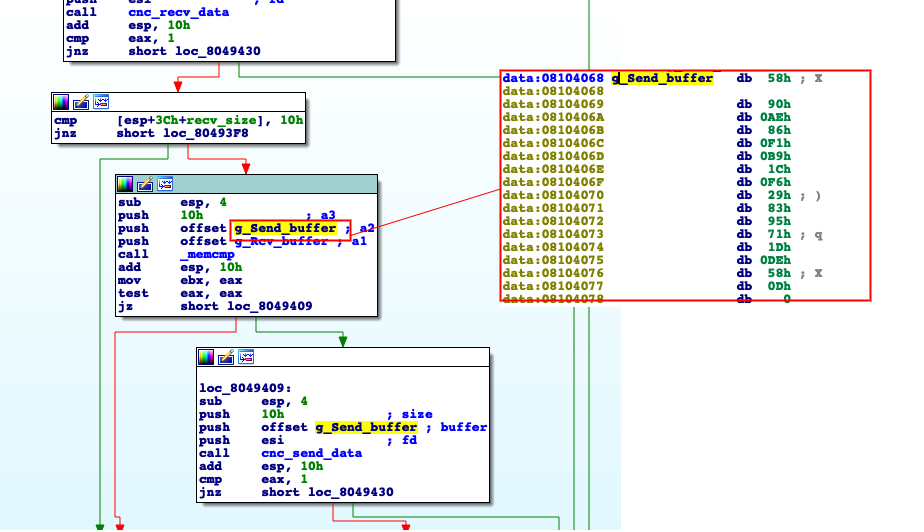Click the data:08104070 row with db 29h
Image resolution: width=924 pixels, height=532 pixels.
(662, 195)
